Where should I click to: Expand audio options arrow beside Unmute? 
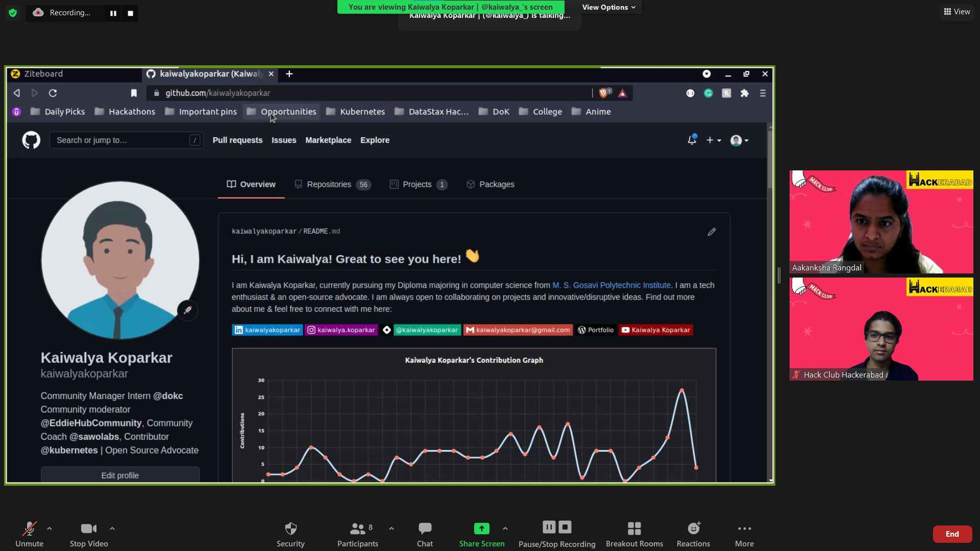pyautogui.click(x=50, y=529)
